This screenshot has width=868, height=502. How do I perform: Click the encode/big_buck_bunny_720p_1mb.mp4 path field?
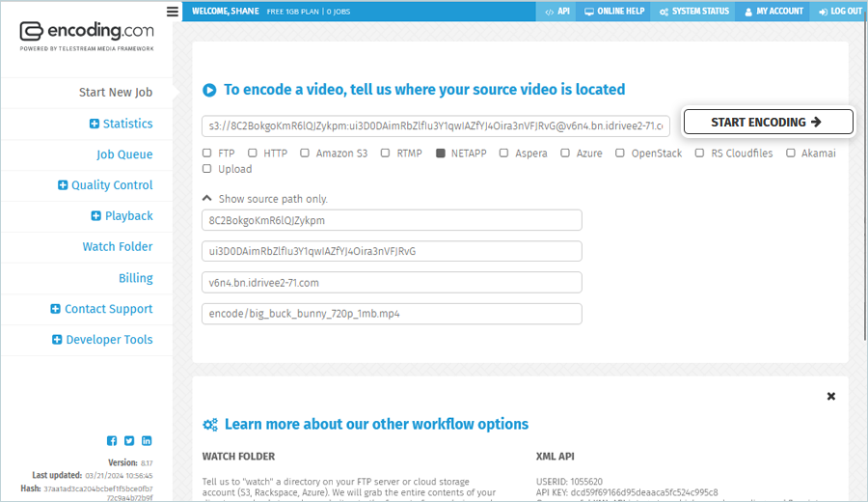[x=392, y=314]
